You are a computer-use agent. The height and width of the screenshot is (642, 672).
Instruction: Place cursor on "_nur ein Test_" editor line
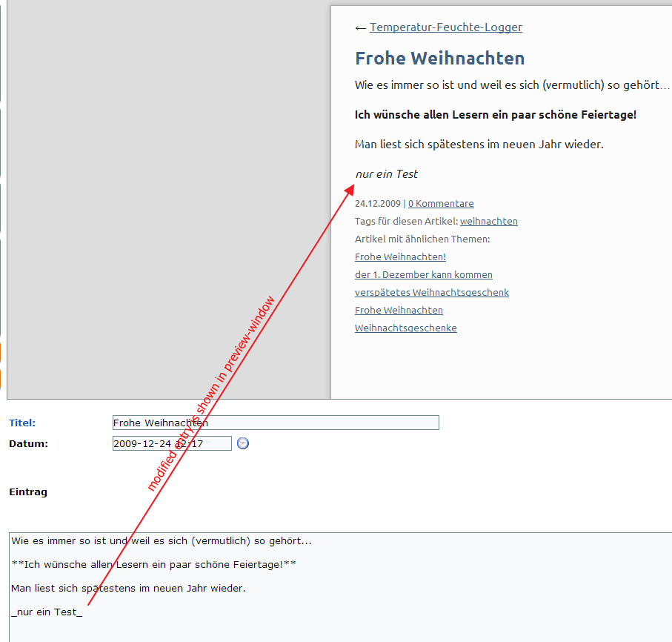tap(47, 612)
